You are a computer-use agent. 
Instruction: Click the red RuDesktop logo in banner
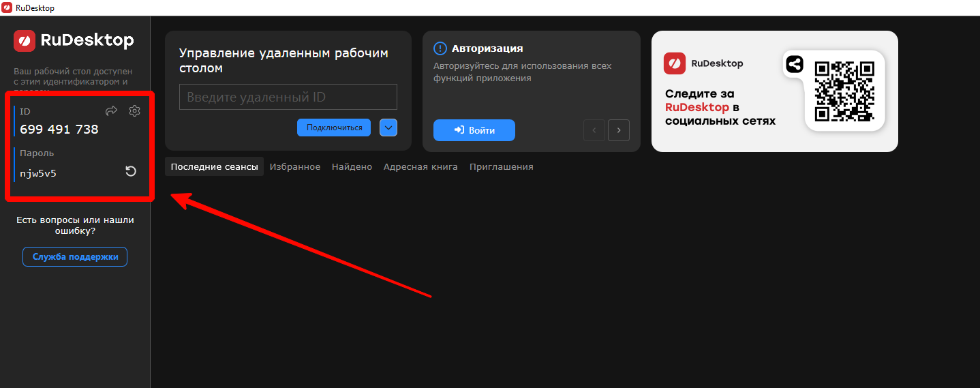675,63
